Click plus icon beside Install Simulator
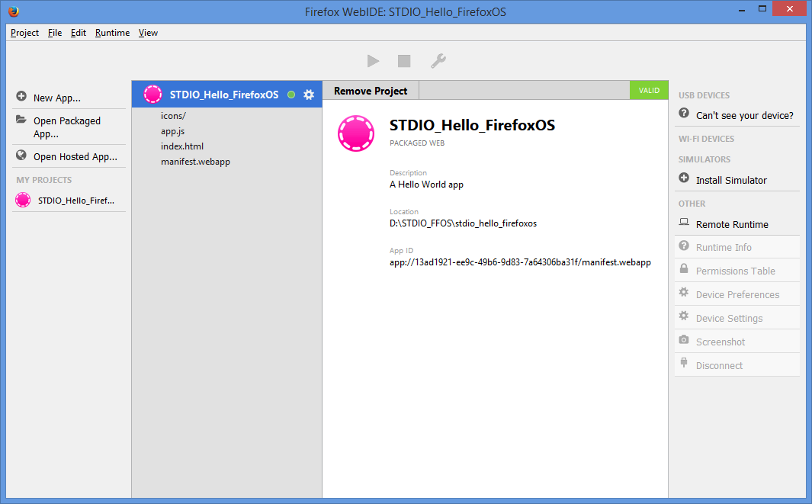 click(684, 178)
